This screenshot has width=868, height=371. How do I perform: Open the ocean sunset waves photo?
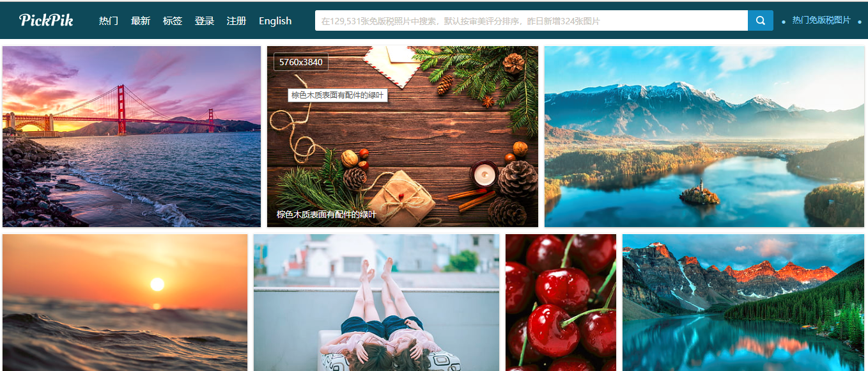point(125,303)
